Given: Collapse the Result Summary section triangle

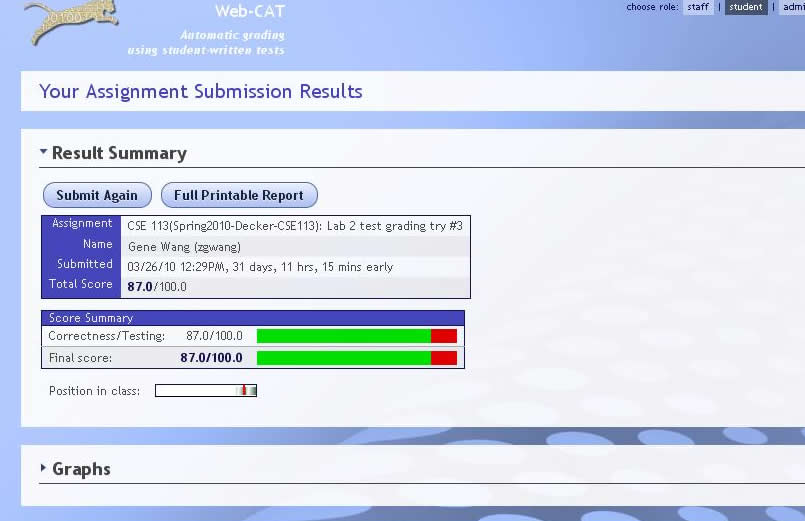Looking at the screenshot, I should (44, 152).
